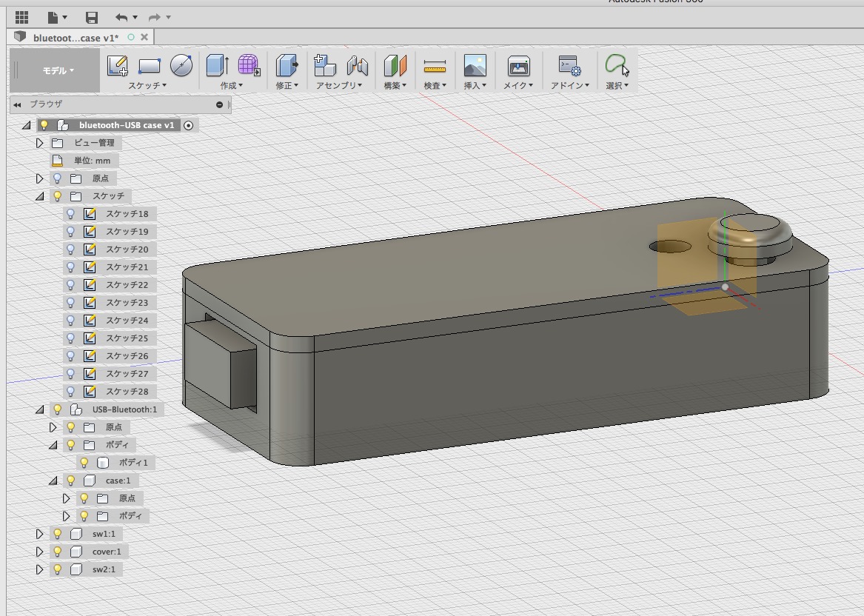
Task: Select スケッチ24 in the browser
Action: click(127, 321)
